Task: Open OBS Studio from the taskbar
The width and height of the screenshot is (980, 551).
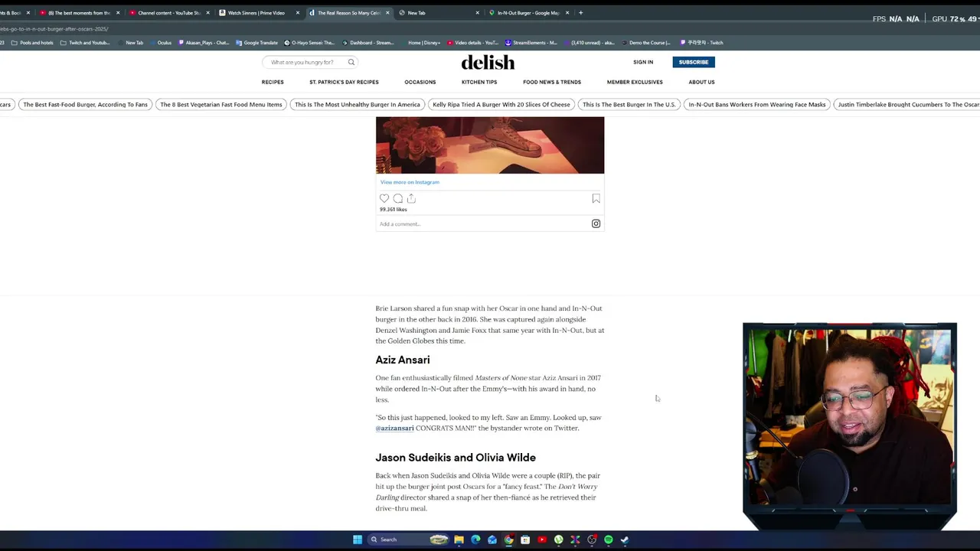Action: point(592,540)
